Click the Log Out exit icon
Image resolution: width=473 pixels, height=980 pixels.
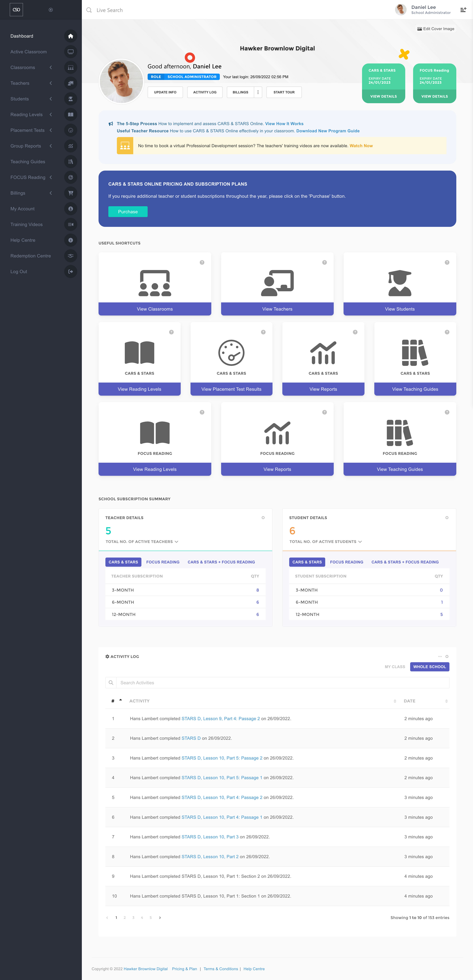[70, 272]
